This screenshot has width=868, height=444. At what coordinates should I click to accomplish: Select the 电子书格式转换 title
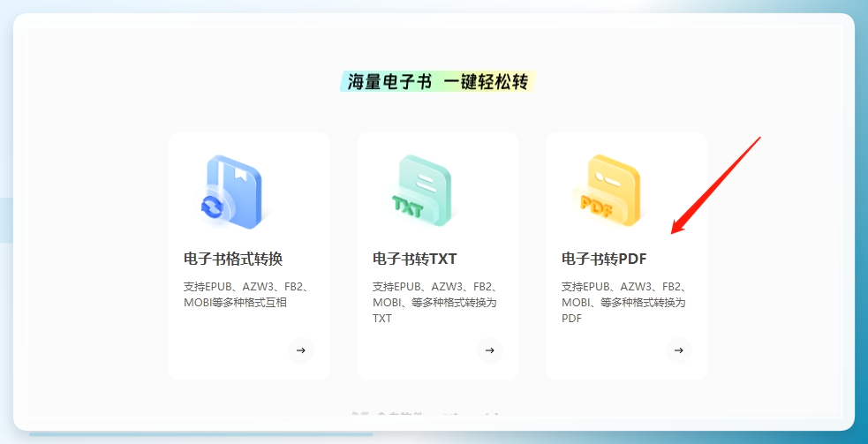pyautogui.click(x=233, y=259)
